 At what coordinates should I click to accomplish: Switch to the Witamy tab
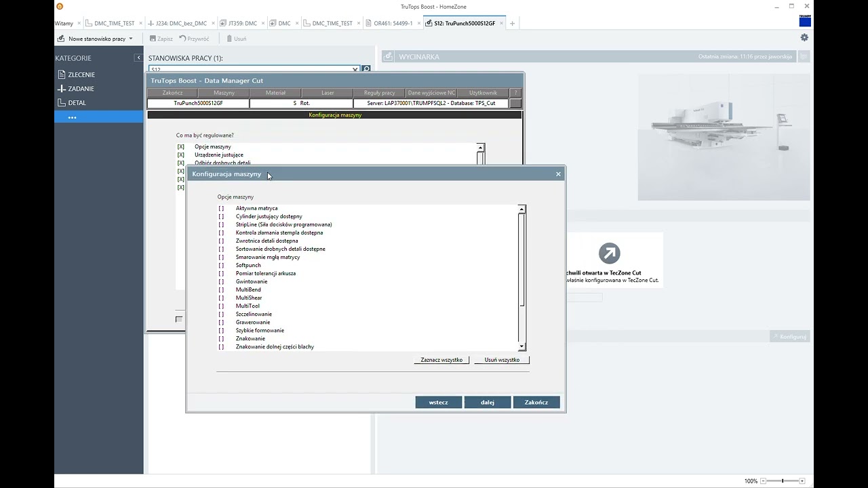tap(64, 23)
